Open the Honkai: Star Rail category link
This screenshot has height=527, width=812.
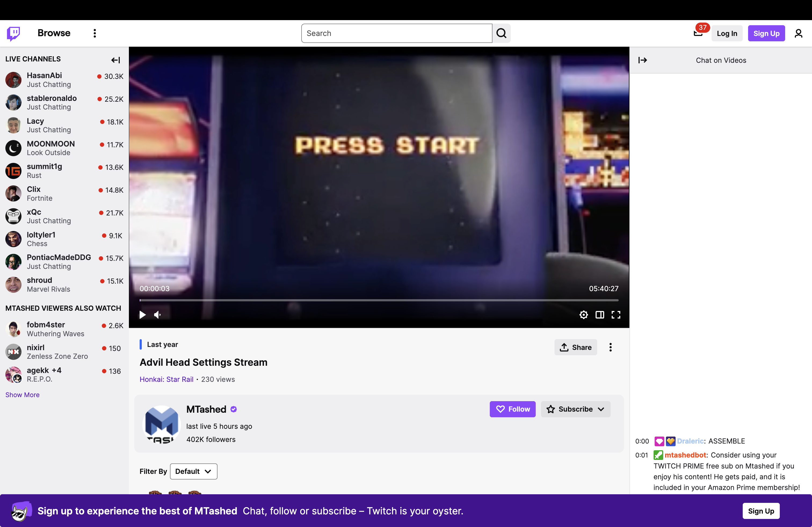(166, 379)
